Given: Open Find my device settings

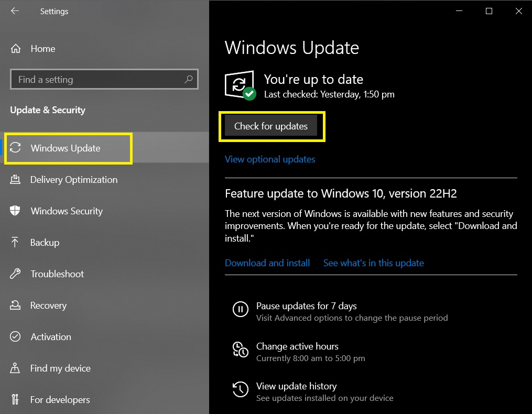Looking at the screenshot, I should coord(104,368).
